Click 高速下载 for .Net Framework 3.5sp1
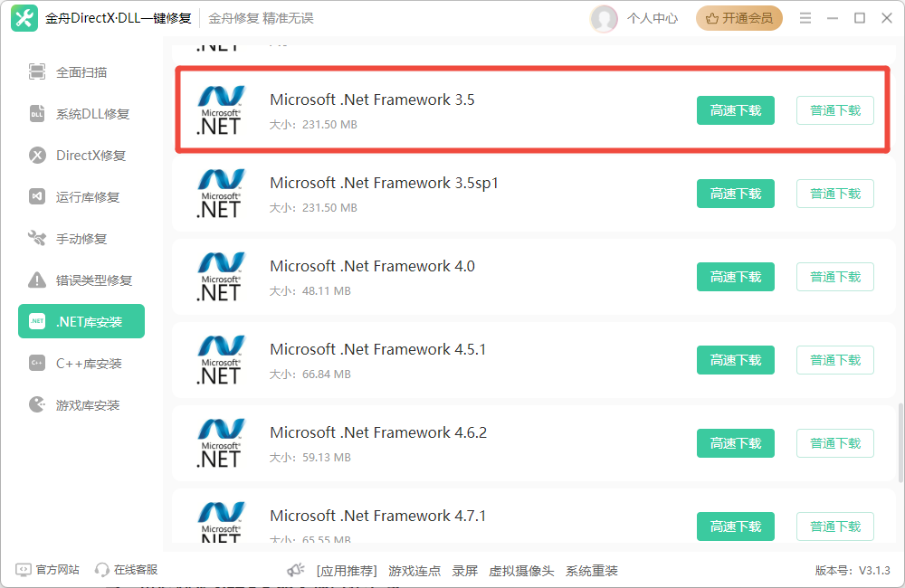The image size is (905, 588). point(735,194)
